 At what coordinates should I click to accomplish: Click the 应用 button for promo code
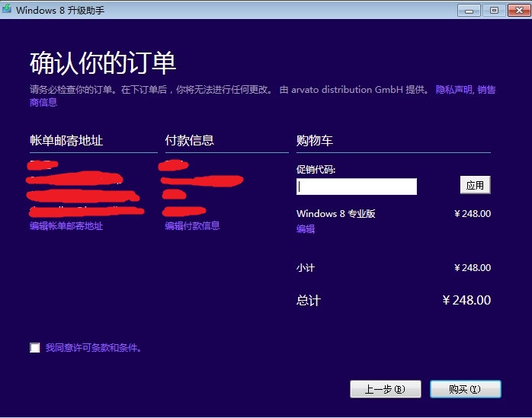click(x=475, y=185)
